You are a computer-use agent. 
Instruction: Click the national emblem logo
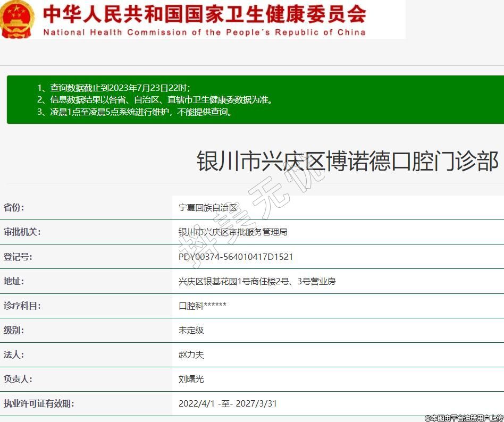[x=18, y=20]
